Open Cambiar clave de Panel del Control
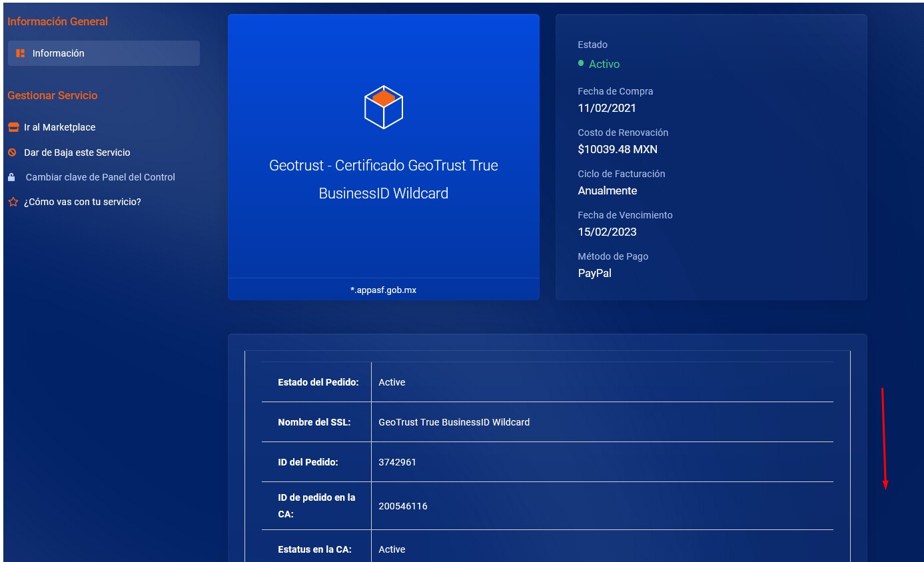The height and width of the screenshot is (562, 924). [99, 177]
